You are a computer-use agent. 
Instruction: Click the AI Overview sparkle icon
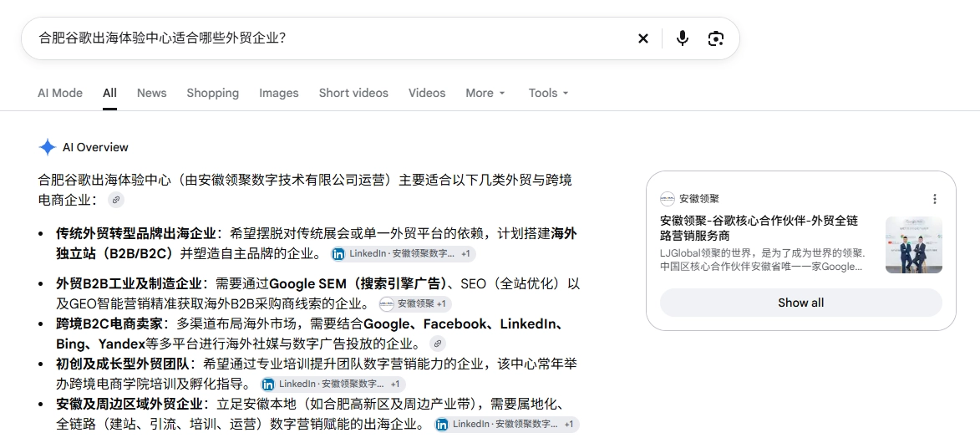click(x=48, y=148)
